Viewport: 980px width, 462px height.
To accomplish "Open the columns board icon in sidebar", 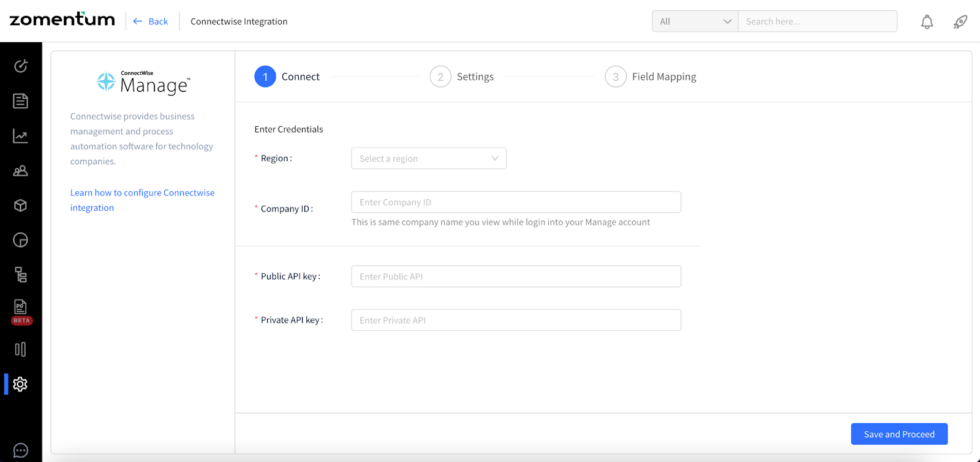I will 21,349.
